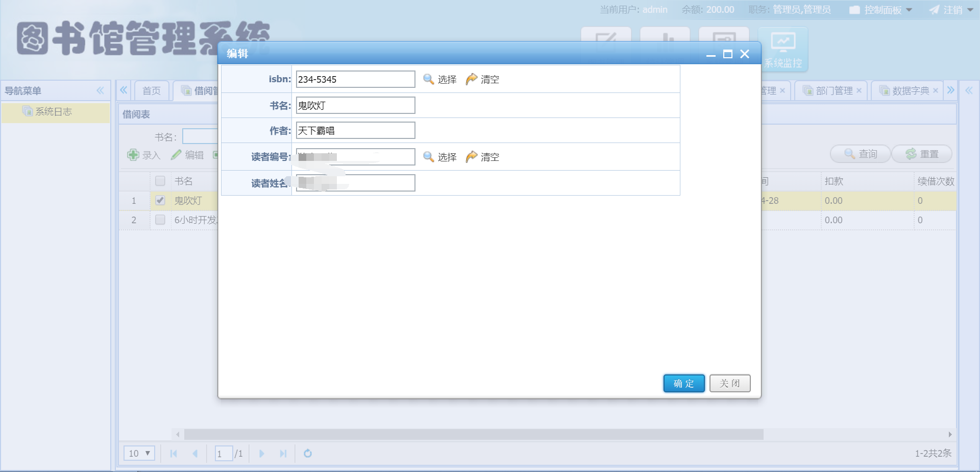Click the 重置 reset button

922,154
